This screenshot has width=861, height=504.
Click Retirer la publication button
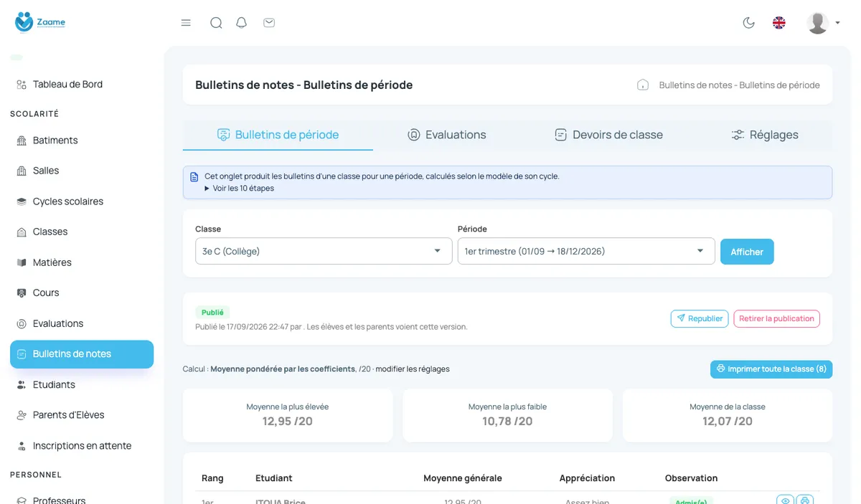776,318
